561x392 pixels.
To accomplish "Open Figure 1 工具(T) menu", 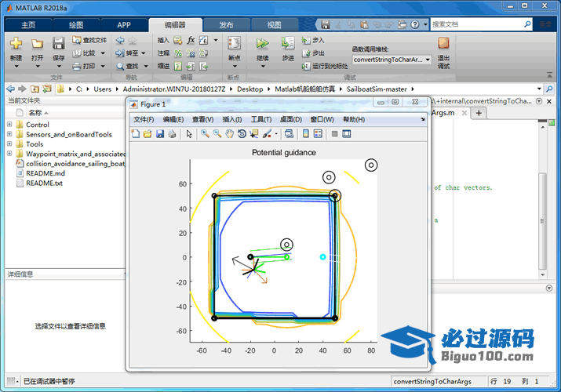I will [x=261, y=119].
